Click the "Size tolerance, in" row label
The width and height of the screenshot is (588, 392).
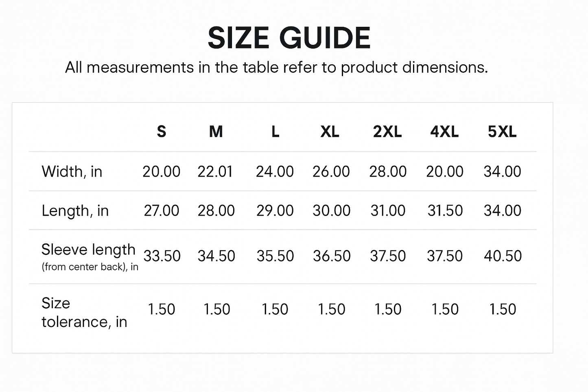pos(84,312)
